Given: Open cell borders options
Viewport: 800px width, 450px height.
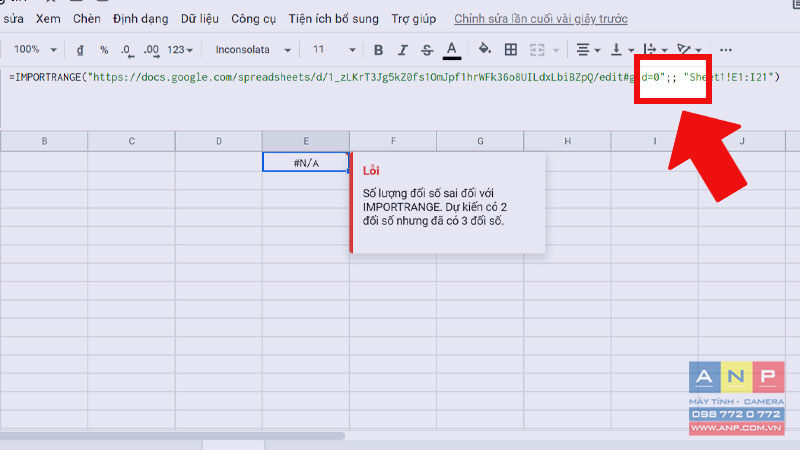Looking at the screenshot, I should (x=511, y=49).
